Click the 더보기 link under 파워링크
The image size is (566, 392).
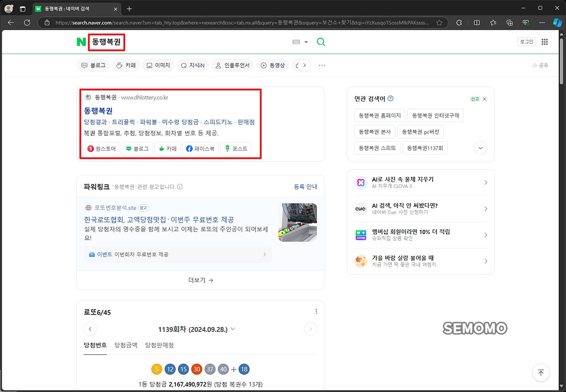tap(201, 280)
